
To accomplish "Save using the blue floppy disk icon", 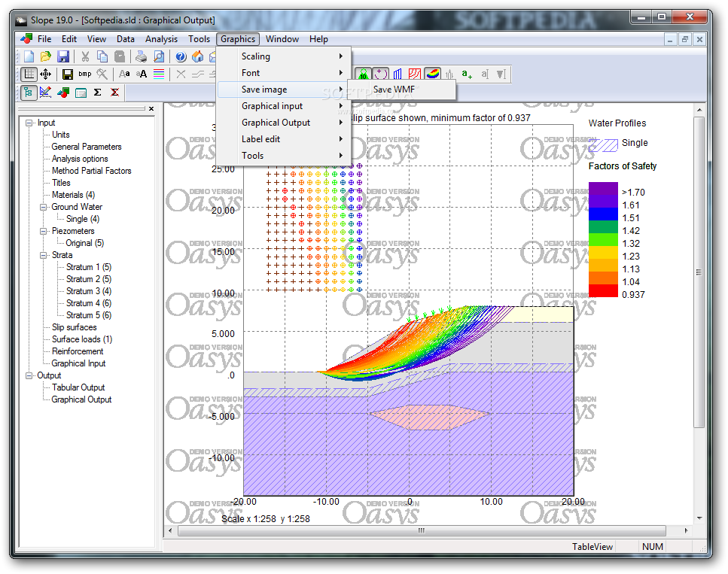I will coord(62,56).
